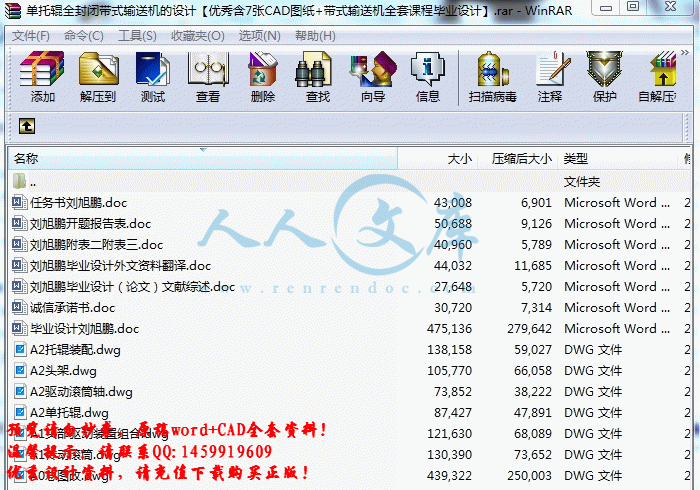Image resolution: width=700 pixels, height=490 pixels.
Task: Select file 刘旭鹏毕业设计外文资料翻译.doc
Action: tap(350, 266)
